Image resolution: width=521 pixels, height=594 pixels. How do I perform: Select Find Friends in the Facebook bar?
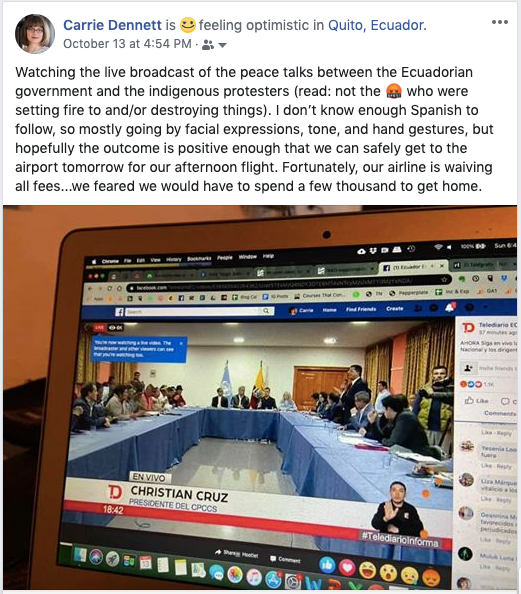coord(361,310)
